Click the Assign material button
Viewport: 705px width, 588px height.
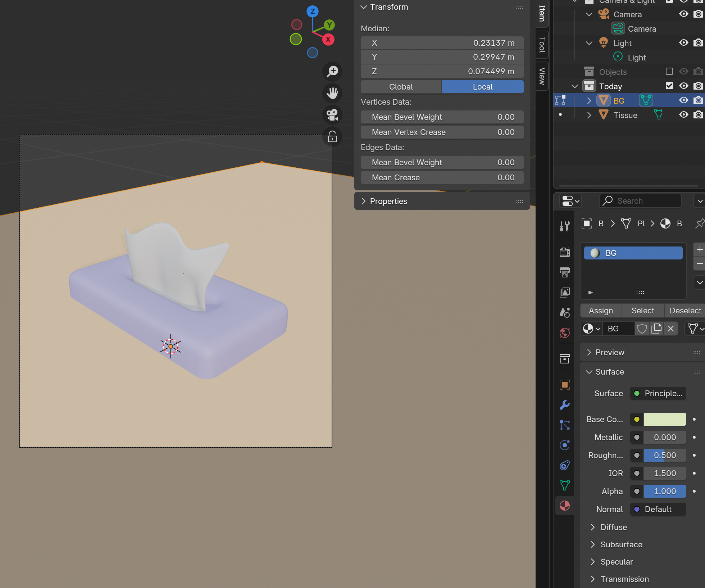click(601, 311)
